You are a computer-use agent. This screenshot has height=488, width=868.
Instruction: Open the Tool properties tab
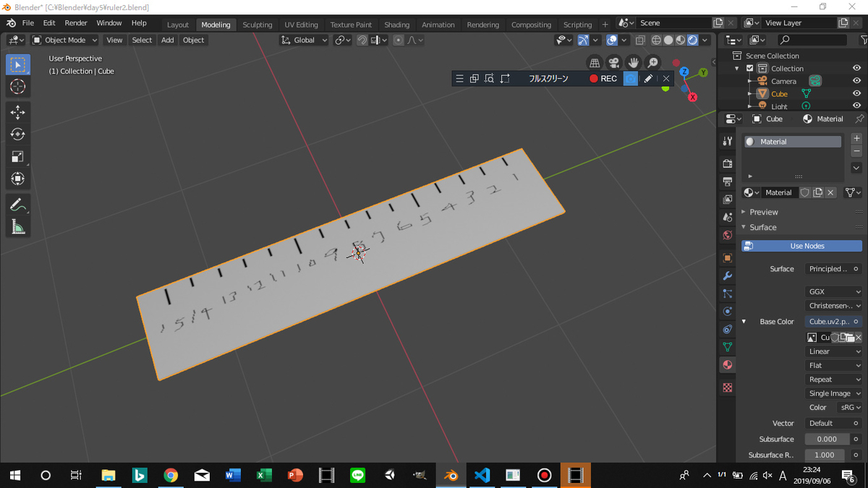click(x=728, y=142)
